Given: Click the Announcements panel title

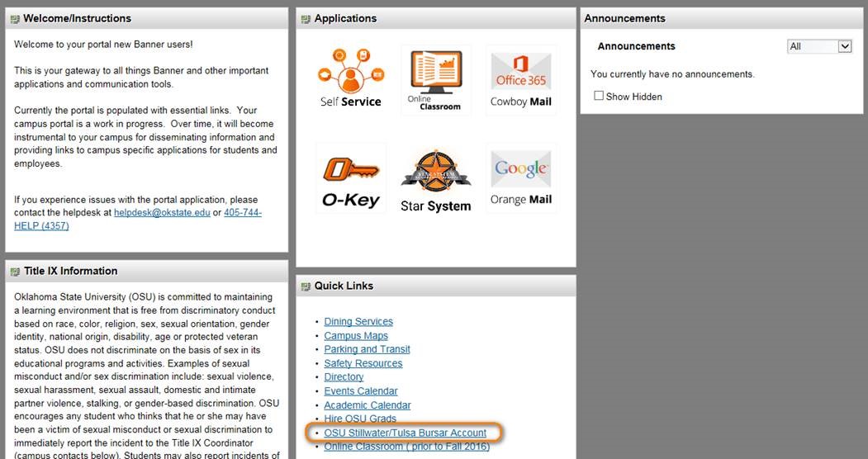Looking at the screenshot, I should (625, 18).
